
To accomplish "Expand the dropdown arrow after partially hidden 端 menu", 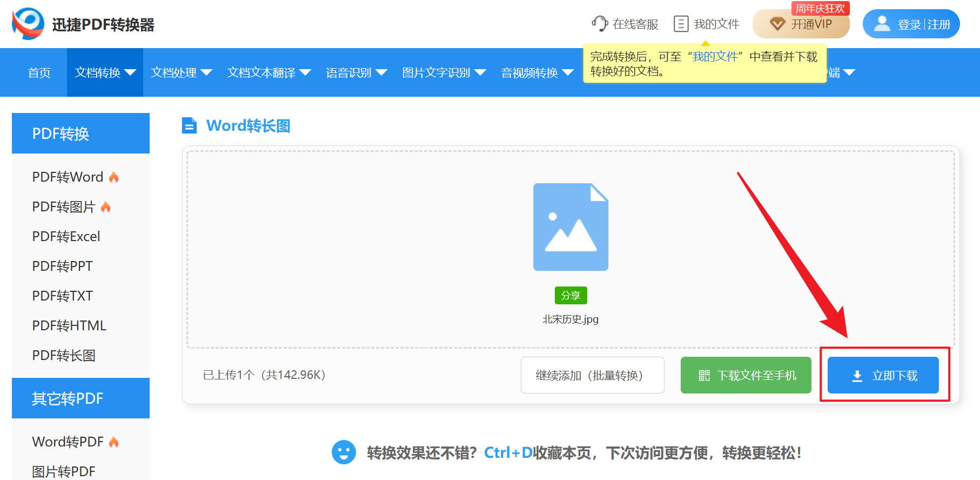I will point(849,72).
